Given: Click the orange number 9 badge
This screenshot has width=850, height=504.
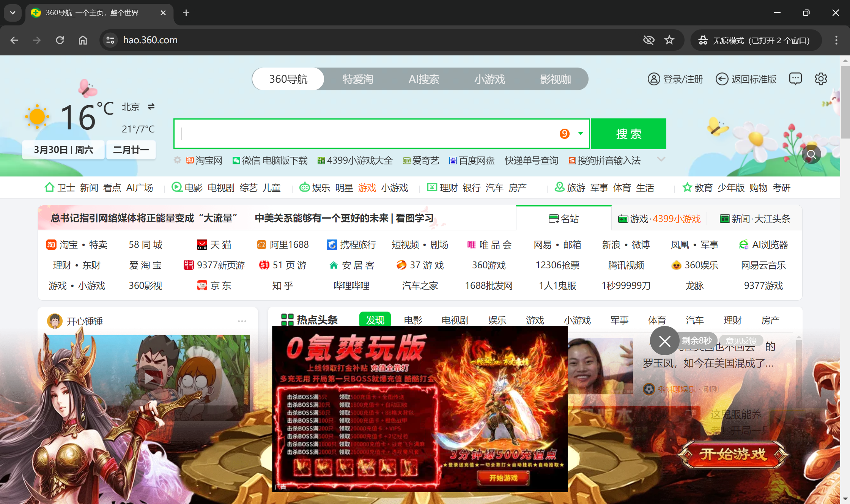Looking at the screenshot, I should click(565, 134).
